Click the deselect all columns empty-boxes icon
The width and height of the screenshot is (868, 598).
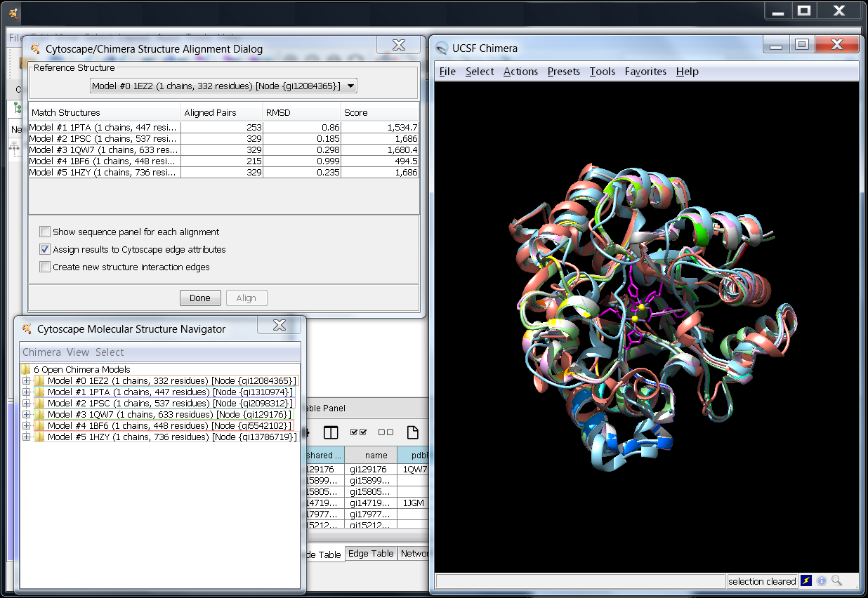(x=386, y=432)
